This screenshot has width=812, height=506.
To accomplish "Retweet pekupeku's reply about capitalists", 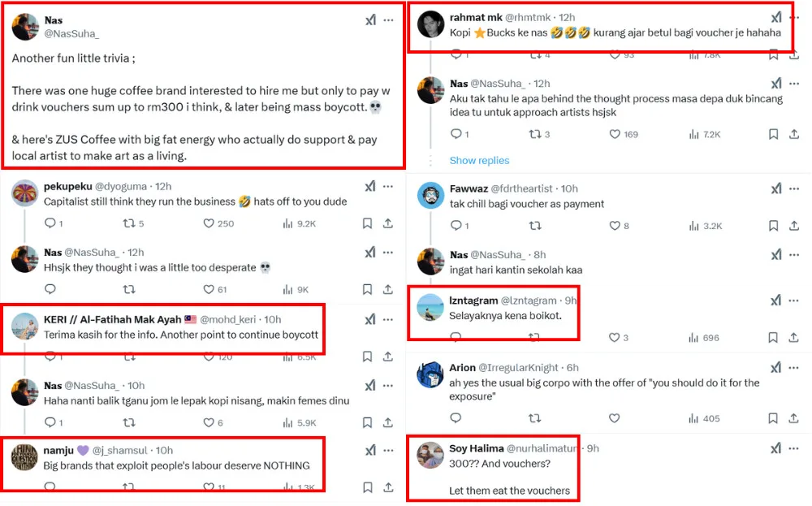I will pos(128,223).
